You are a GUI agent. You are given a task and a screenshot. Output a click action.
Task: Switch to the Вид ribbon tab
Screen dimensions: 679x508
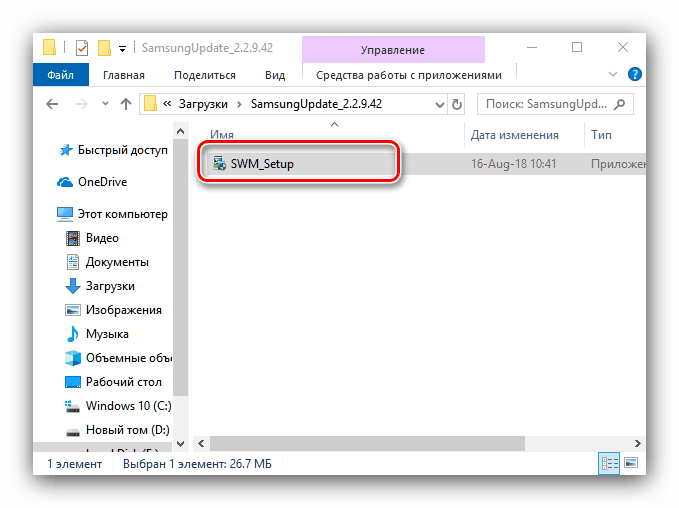click(x=275, y=75)
